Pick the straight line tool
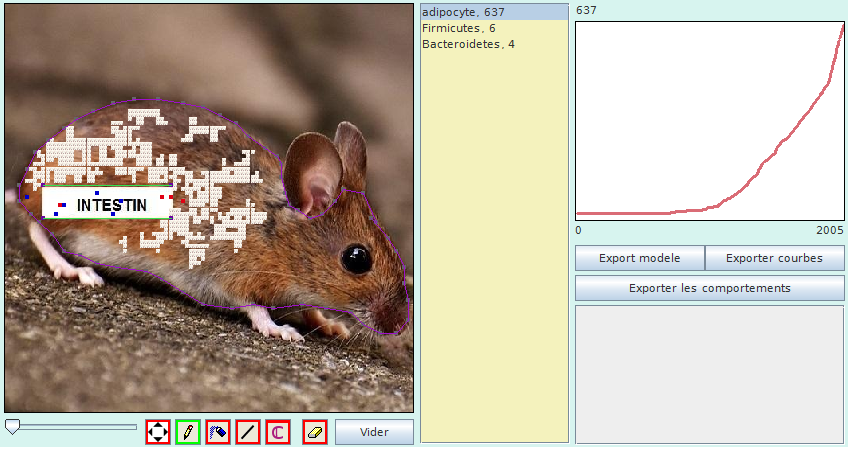848x449 pixels. point(248,432)
